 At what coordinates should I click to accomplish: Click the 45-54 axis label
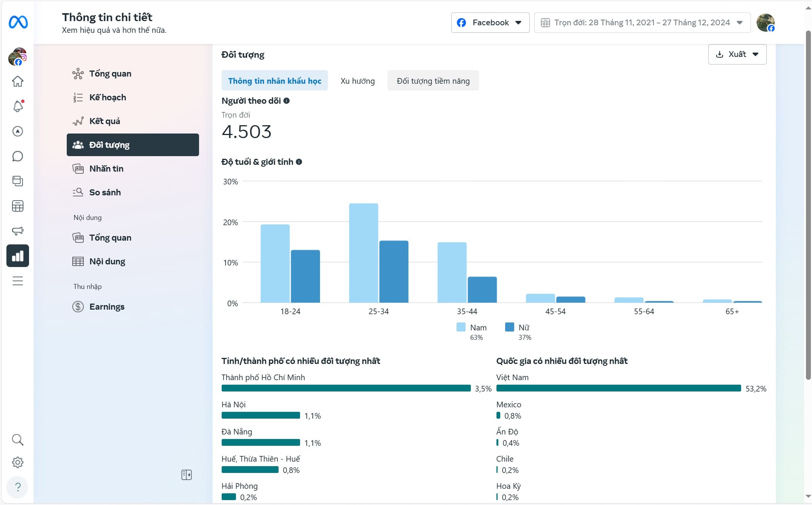tap(555, 311)
